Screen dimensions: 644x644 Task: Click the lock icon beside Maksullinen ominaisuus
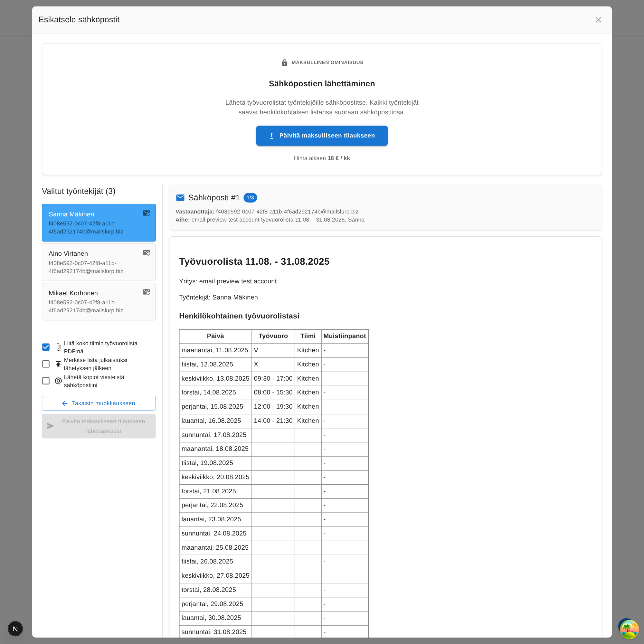pos(284,63)
